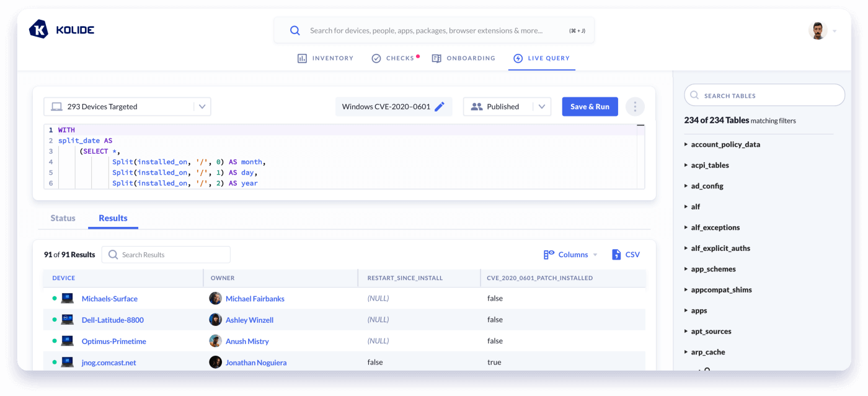
Task: Click the Save & Run button
Action: [x=590, y=106]
